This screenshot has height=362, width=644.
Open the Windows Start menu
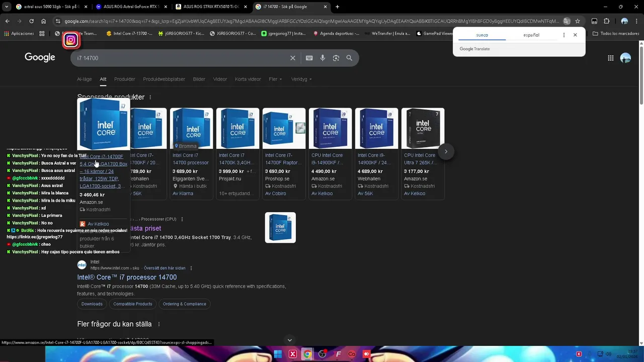pyautogui.click(x=278, y=354)
